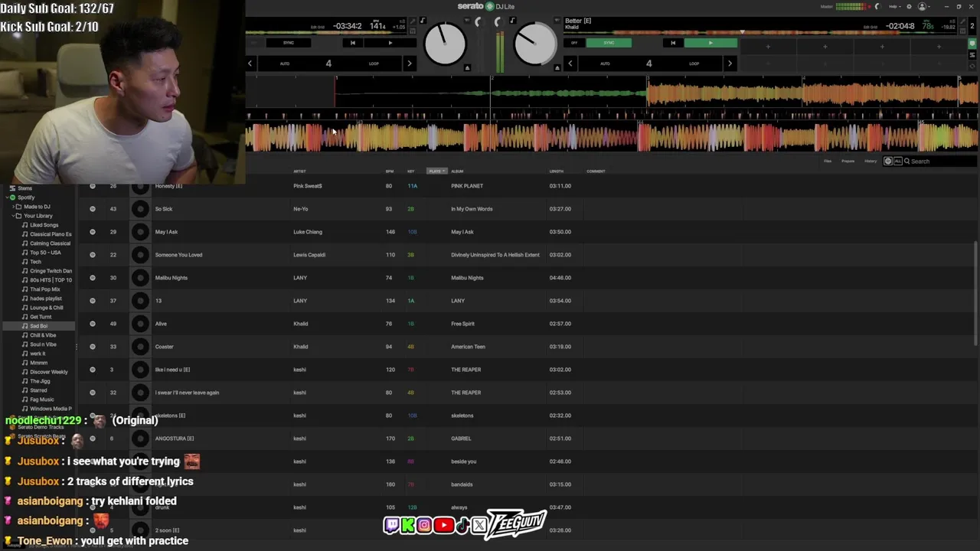This screenshot has width=980, height=551.
Task: Double loop length on the right deck
Action: pyautogui.click(x=729, y=64)
